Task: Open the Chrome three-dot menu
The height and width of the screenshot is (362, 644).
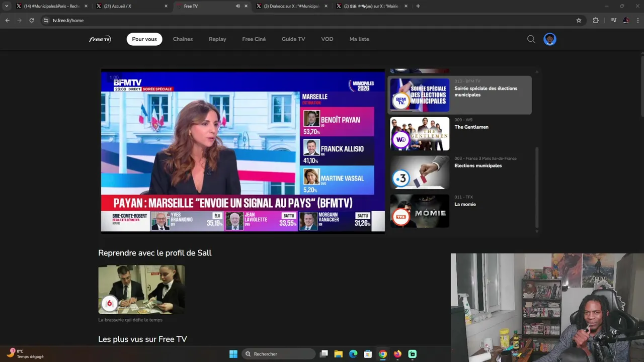Action: coord(638,20)
